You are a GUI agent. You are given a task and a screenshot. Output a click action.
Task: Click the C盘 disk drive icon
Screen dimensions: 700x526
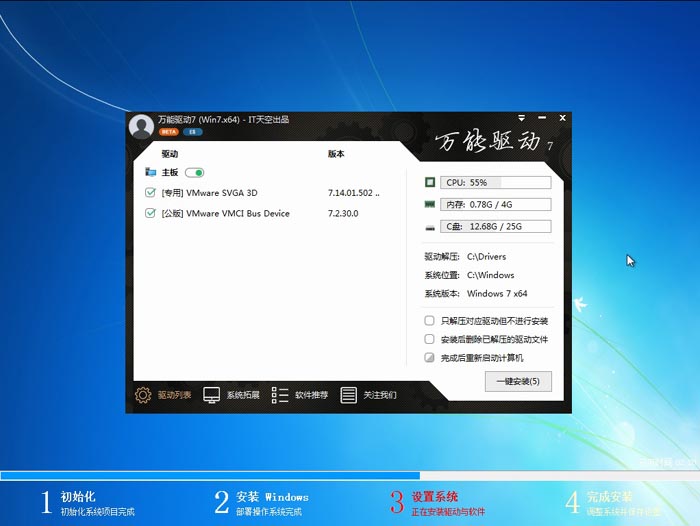pos(430,226)
